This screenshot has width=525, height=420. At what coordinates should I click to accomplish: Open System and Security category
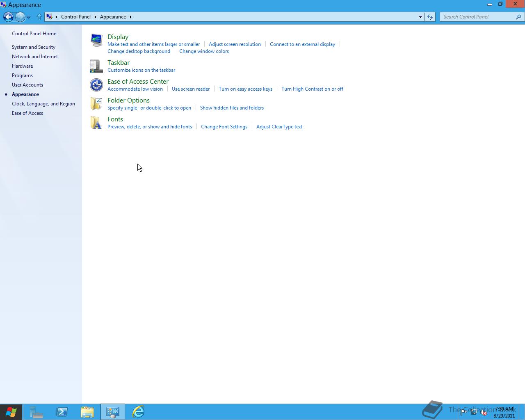pos(34,47)
